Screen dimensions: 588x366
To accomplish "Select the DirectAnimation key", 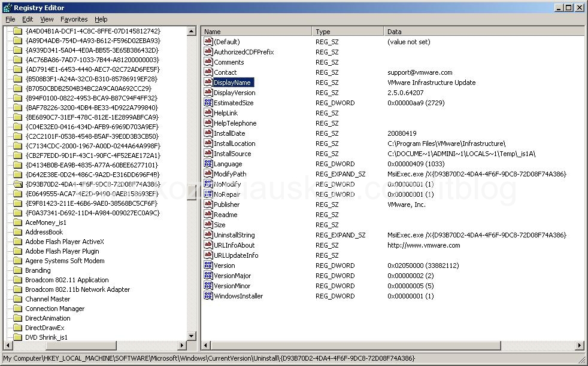I will pyautogui.click(x=48, y=318).
